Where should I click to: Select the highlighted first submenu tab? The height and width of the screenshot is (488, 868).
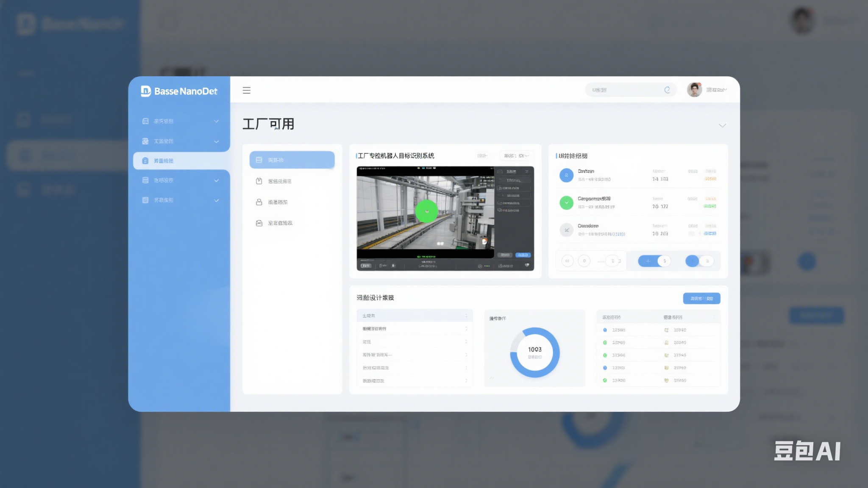(292, 160)
